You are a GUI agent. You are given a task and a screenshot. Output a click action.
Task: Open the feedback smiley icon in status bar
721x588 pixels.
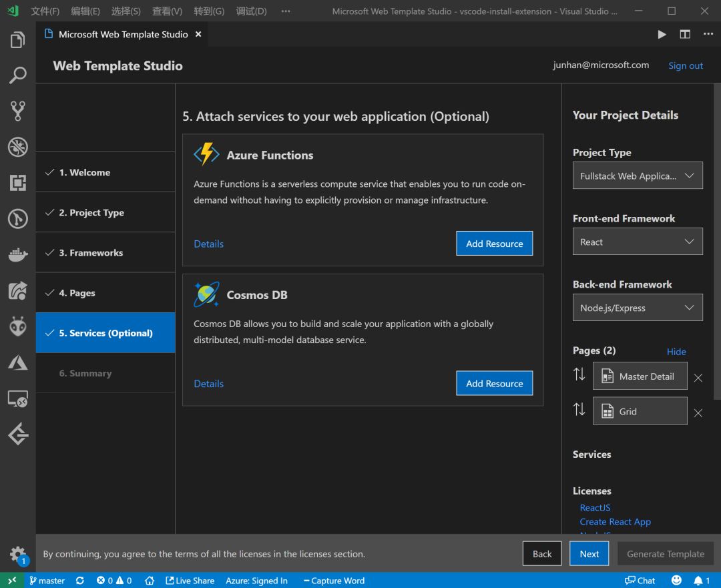coord(676,580)
